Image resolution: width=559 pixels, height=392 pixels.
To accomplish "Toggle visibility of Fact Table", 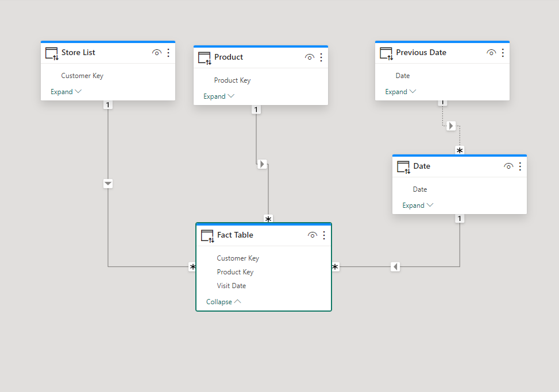I will [313, 235].
